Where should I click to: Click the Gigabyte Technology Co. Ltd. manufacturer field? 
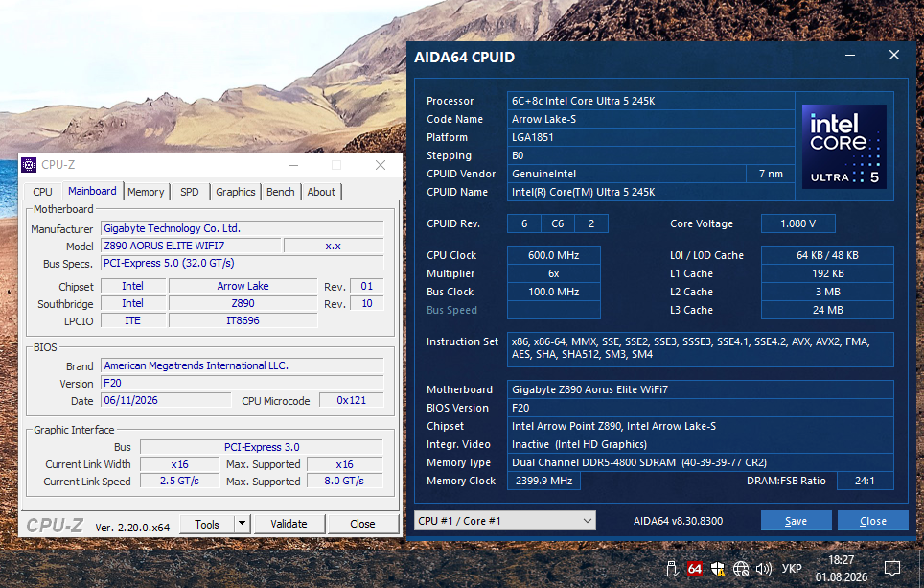click(243, 229)
